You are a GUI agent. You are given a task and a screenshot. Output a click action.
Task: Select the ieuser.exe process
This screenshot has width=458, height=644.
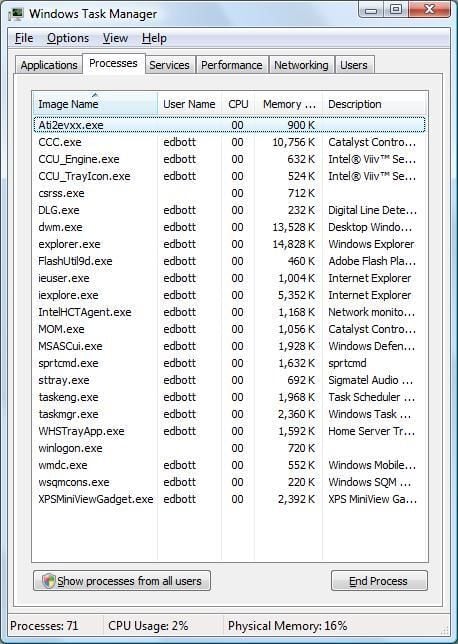pyautogui.click(x=229, y=278)
